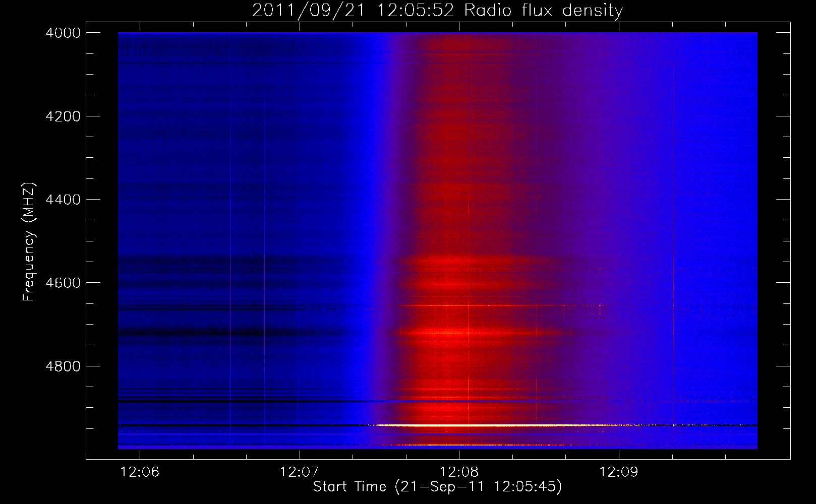Viewport: 816px width, 504px height.
Task: Click the 12:06 time tick label
Action: [x=140, y=472]
